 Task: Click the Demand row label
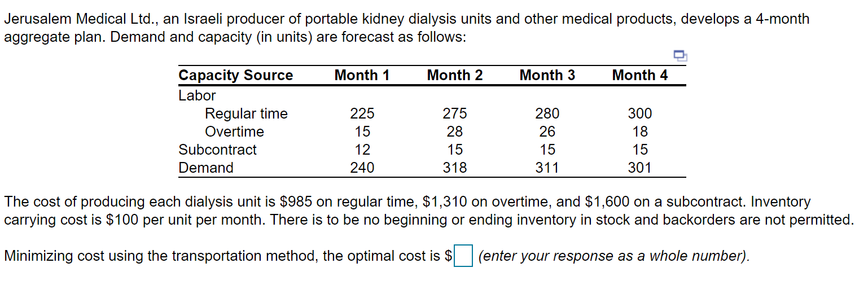point(206,168)
